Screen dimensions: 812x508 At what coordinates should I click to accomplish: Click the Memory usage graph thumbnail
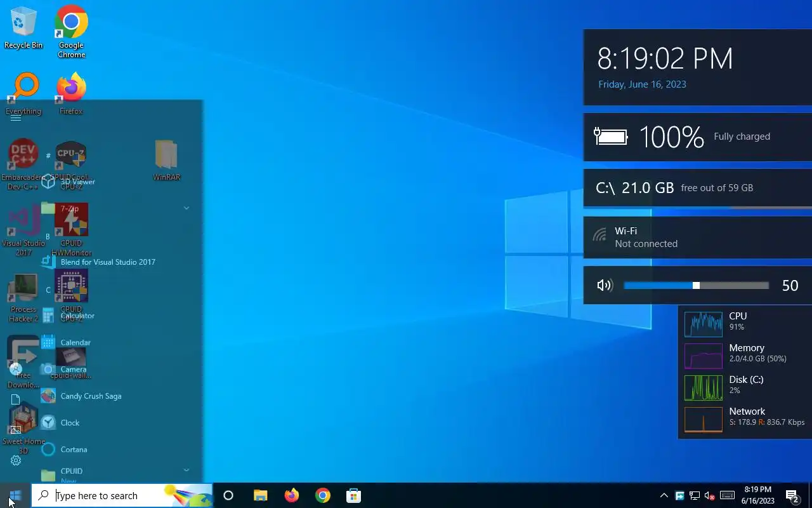[x=703, y=356]
